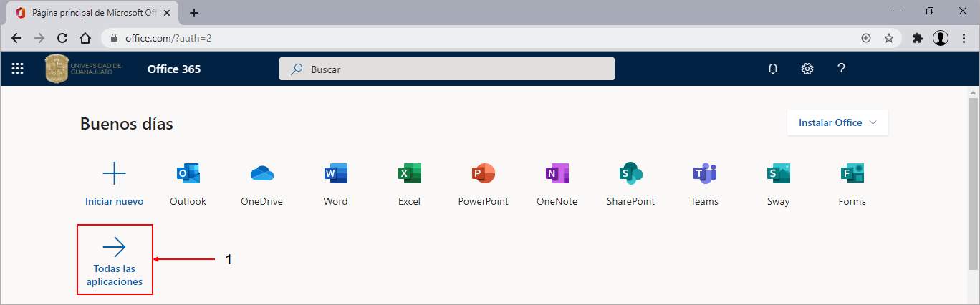The height and width of the screenshot is (305, 980).
Task: Close the Microsoft Office browser tab
Action: pos(168,13)
